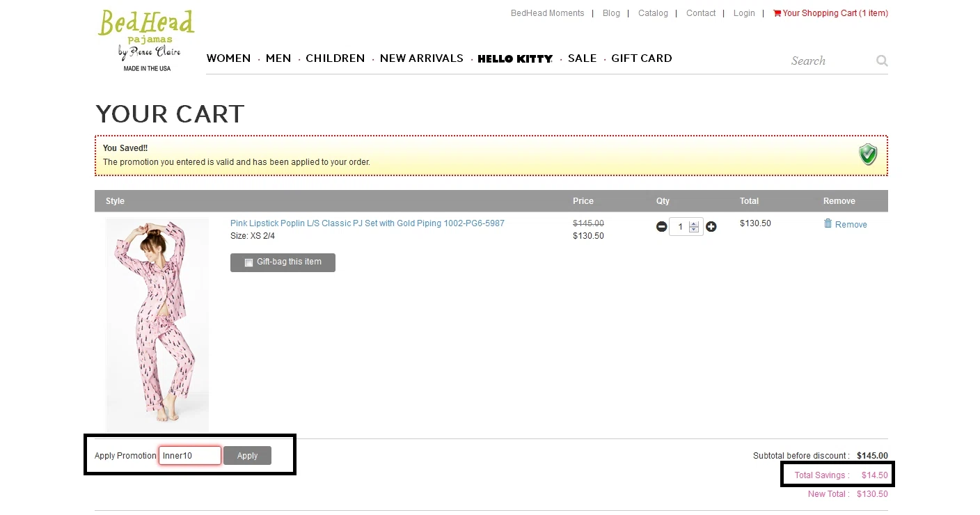Click the pink pajama product thumbnail
This screenshot has height=515, width=980.
157,324
